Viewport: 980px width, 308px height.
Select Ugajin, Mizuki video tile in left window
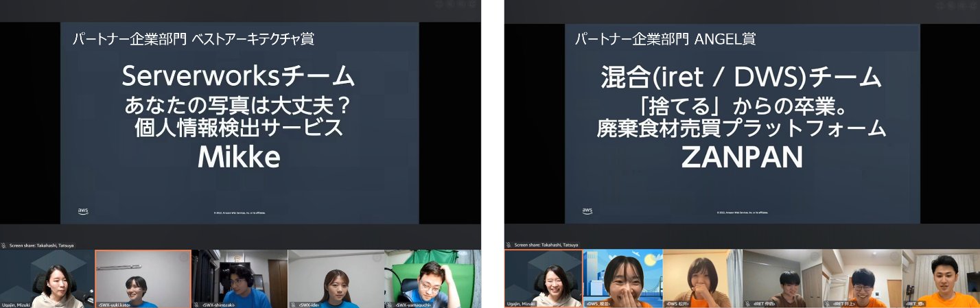click(47, 279)
